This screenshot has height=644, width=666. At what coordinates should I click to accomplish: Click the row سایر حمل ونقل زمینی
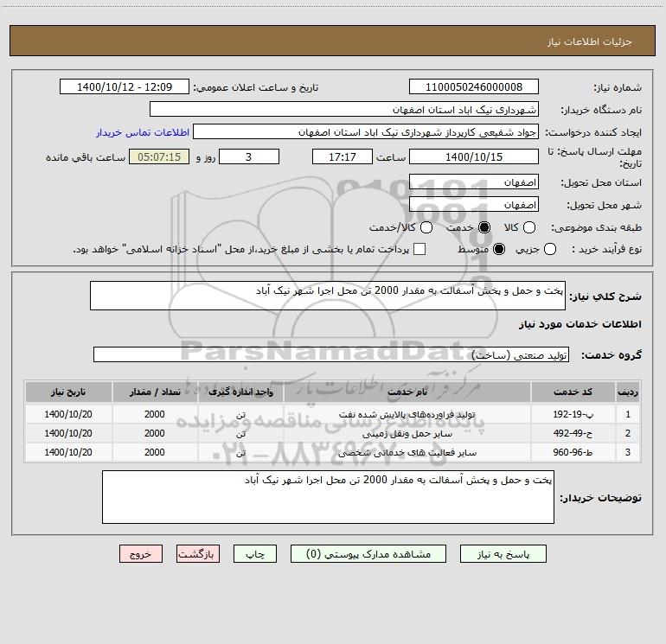pyautogui.click(x=333, y=433)
